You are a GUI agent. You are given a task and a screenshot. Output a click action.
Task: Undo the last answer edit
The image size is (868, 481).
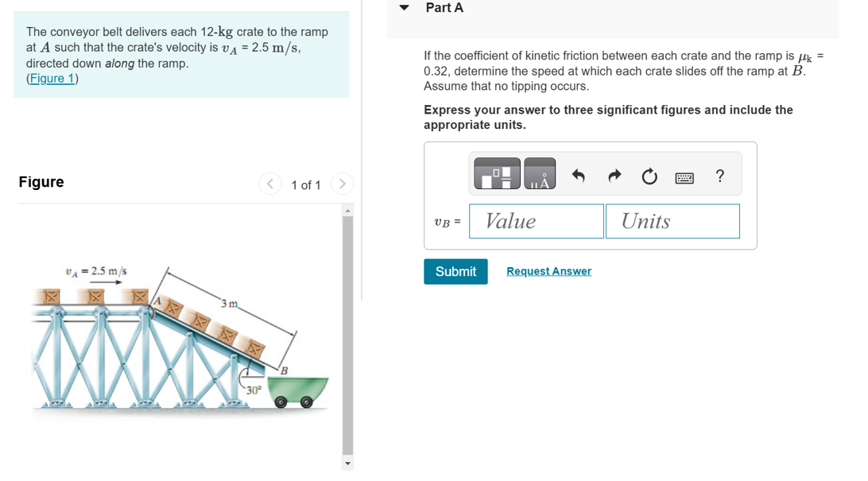coord(578,176)
